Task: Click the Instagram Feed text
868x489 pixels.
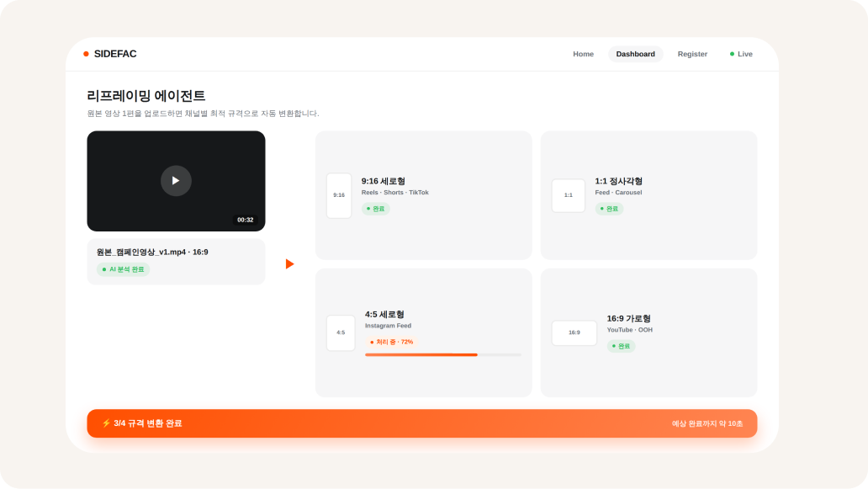Action: [x=388, y=326]
